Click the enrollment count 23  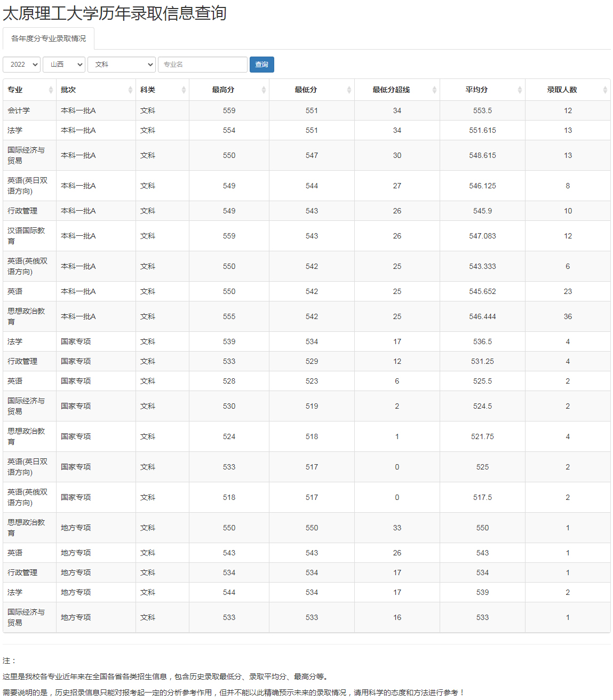[x=568, y=291]
